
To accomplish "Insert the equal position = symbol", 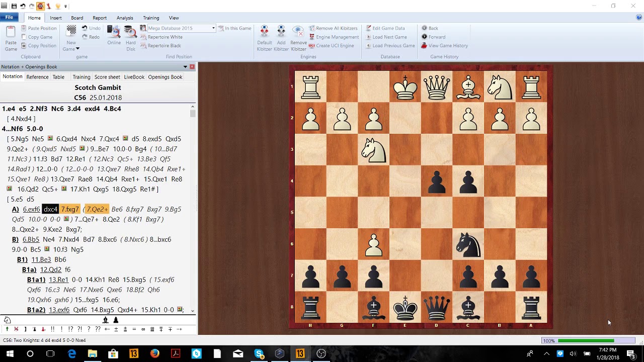I will tap(134, 329).
